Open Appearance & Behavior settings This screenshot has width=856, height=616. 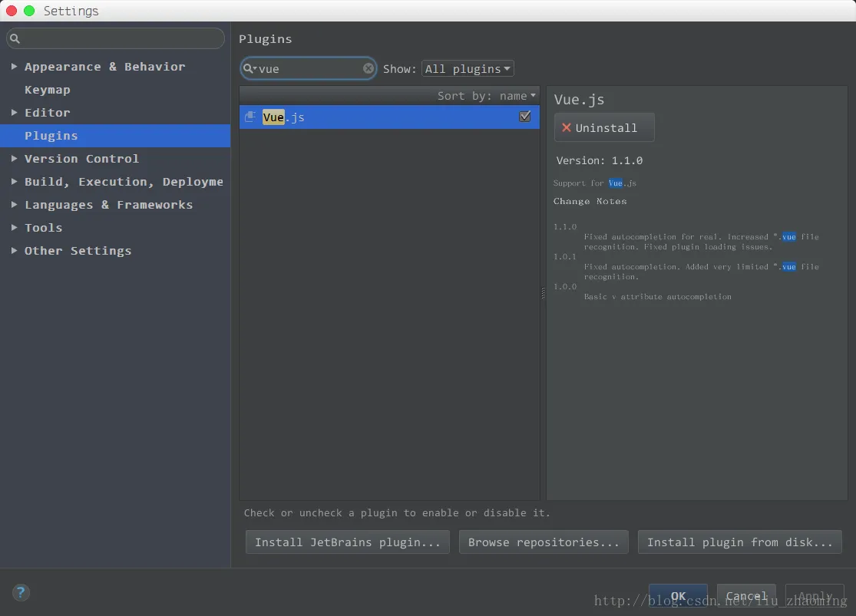pos(105,67)
